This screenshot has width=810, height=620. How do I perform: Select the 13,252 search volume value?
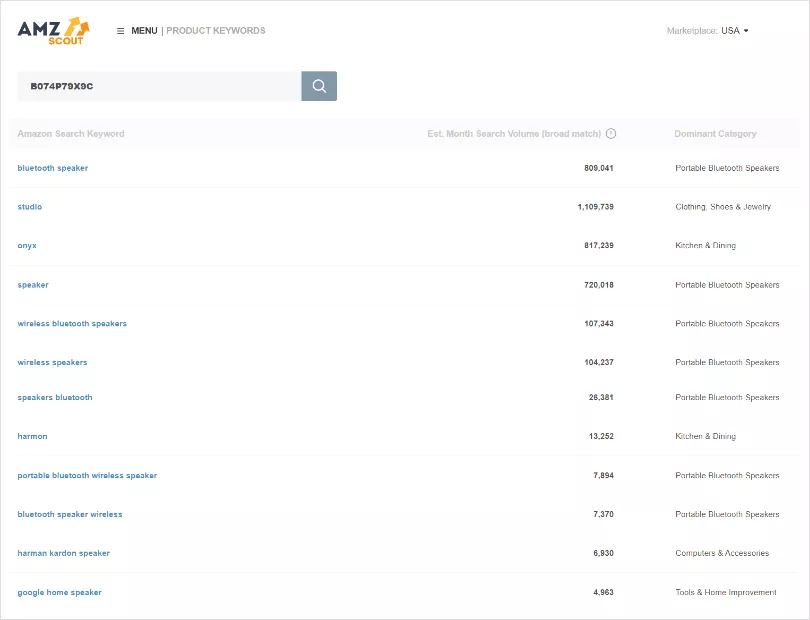(601, 436)
